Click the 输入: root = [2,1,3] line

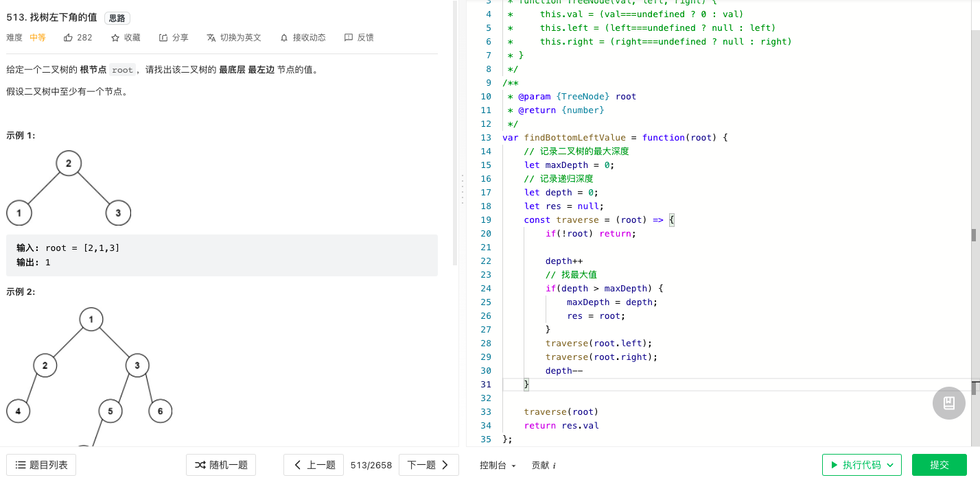tap(68, 248)
